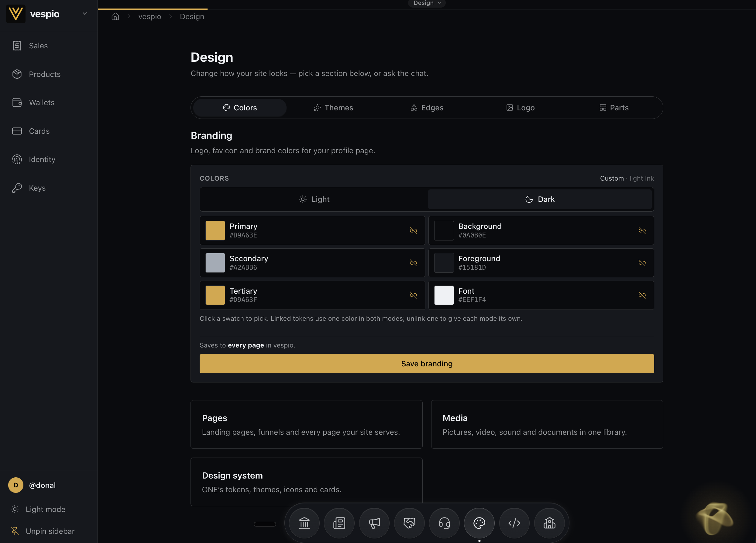This screenshot has width=756, height=543.
Task: Expand the vespio workspace dropdown chevron
Action: 85,14
